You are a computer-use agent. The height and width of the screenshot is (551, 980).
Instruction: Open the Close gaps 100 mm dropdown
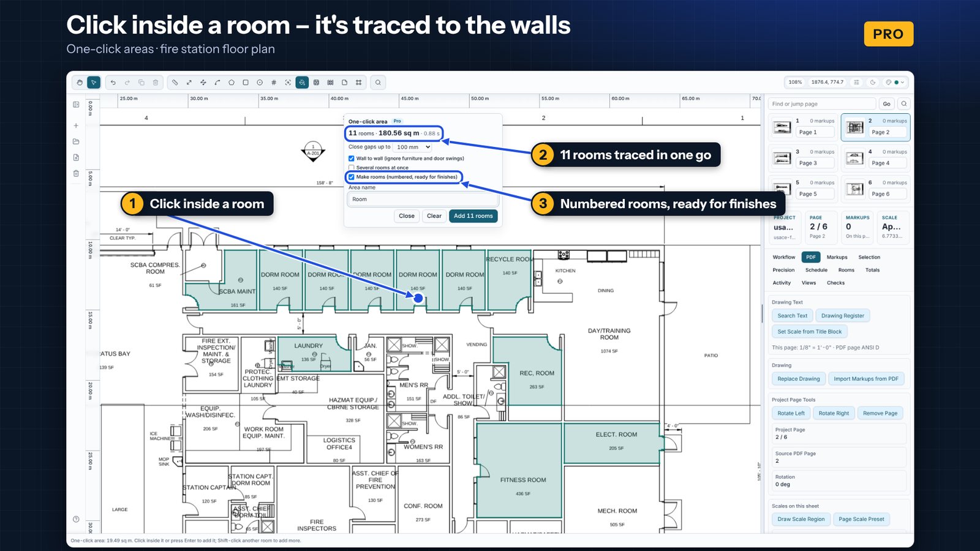tap(412, 147)
